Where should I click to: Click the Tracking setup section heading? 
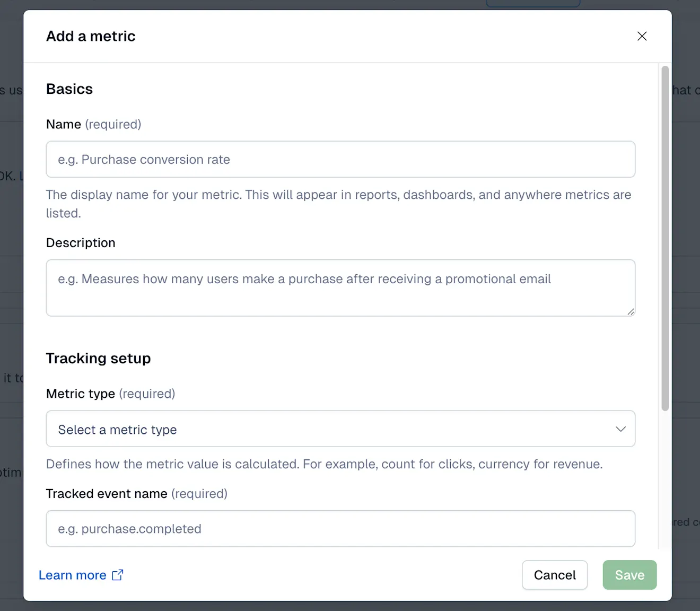(x=98, y=358)
